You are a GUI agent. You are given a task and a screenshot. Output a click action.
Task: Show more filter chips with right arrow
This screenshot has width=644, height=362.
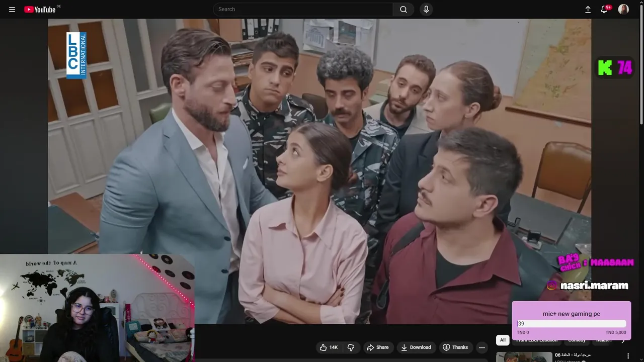pyautogui.click(x=623, y=341)
